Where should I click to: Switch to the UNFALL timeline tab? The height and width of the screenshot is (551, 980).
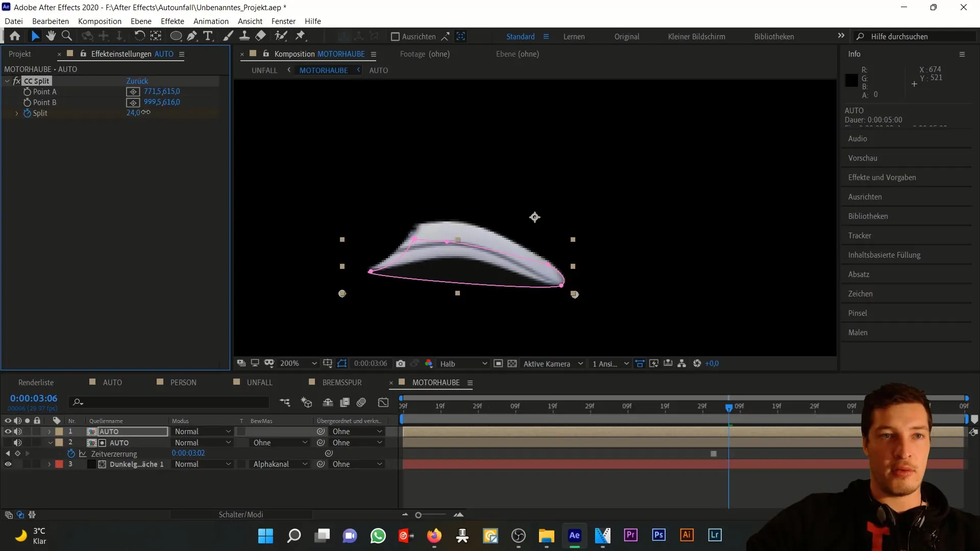(x=259, y=383)
